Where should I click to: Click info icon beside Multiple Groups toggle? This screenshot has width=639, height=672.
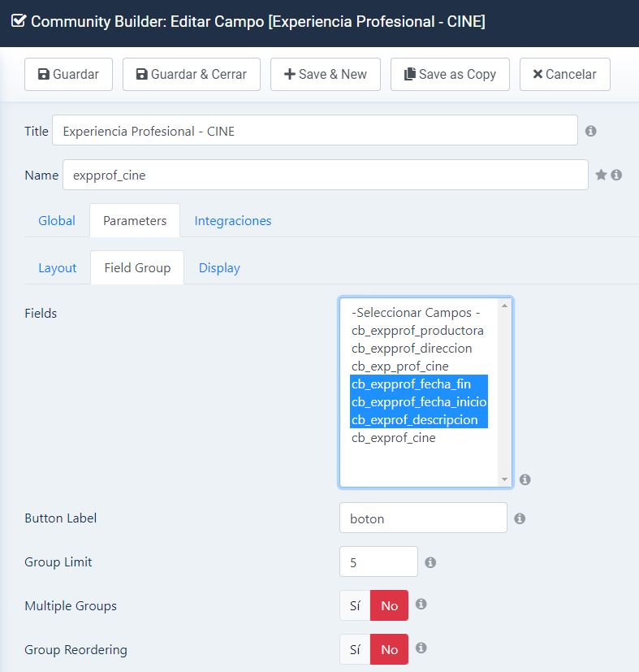tap(421, 604)
